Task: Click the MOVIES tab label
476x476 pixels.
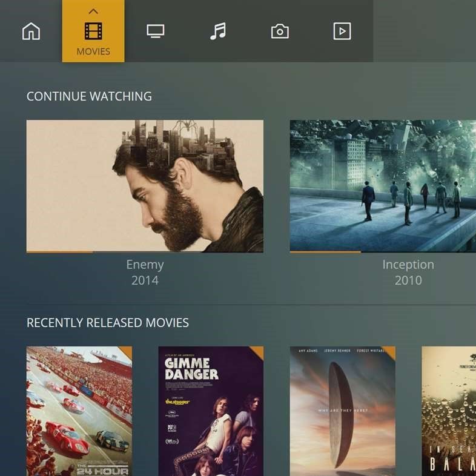Action: (x=93, y=51)
